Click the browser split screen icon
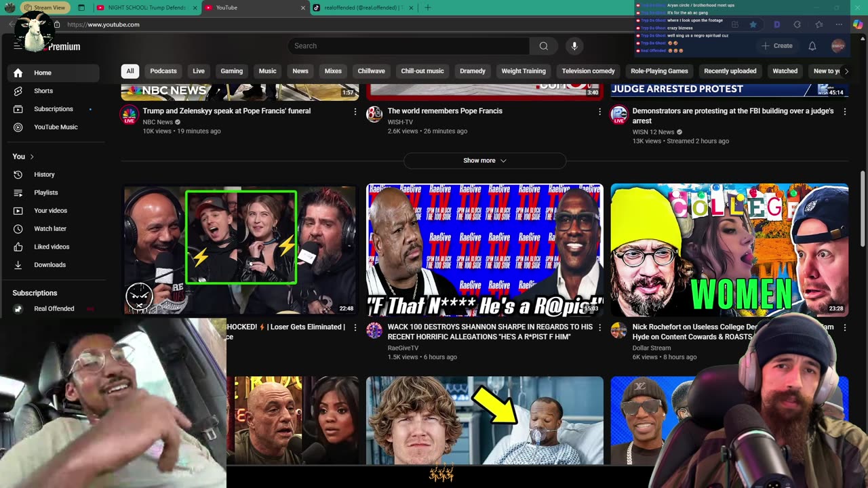The image size is (868, 488). coord(734,24)
